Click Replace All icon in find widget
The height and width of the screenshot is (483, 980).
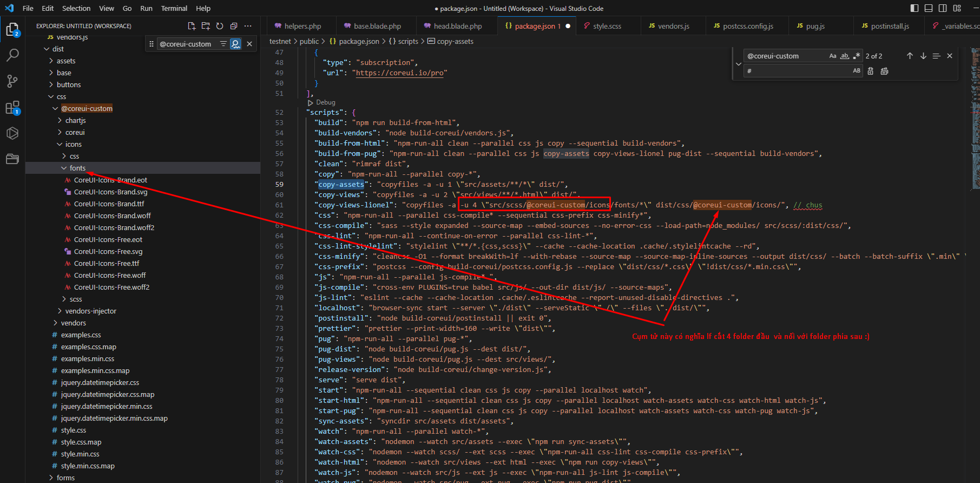tap(884, 71)
